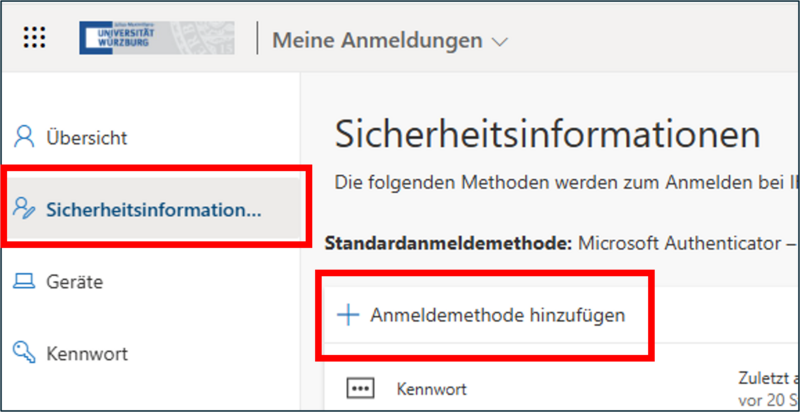Screen dimensions: 800x412
Task: Click the Sicherheitsinformationen sidebar icon
Action: tap(24, 208)
